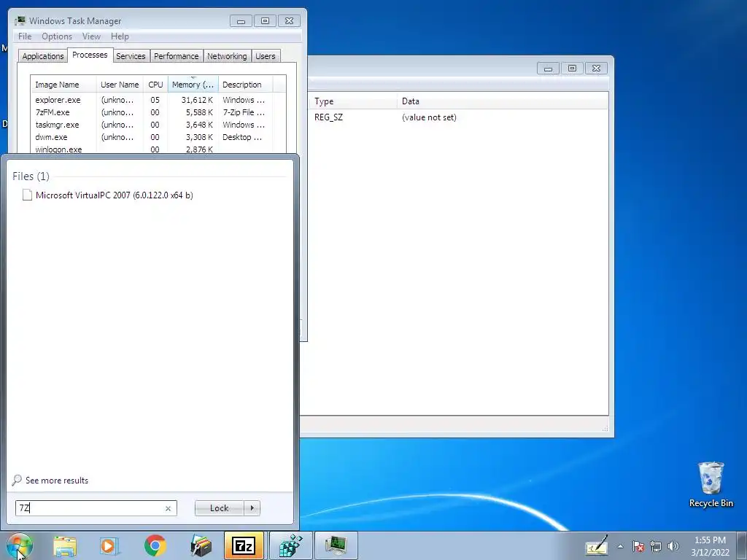
Task: Open Microsoft VirtualPC 2007 search result
Action: [x=115, y=195]
